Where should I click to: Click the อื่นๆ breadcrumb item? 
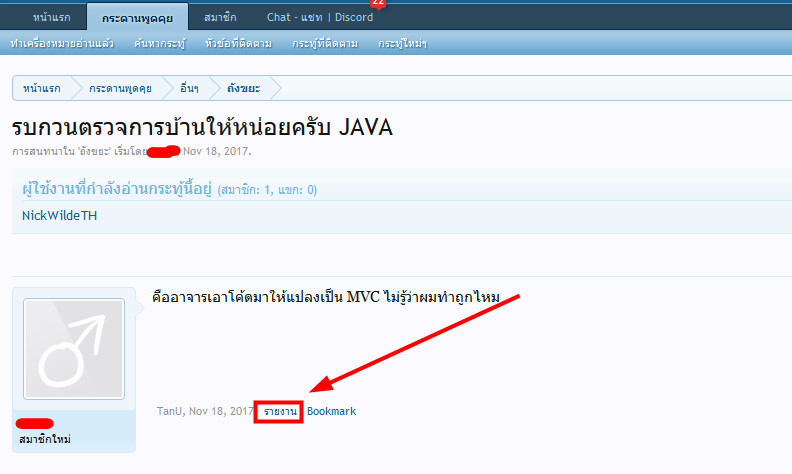click(x=190, y=88)
